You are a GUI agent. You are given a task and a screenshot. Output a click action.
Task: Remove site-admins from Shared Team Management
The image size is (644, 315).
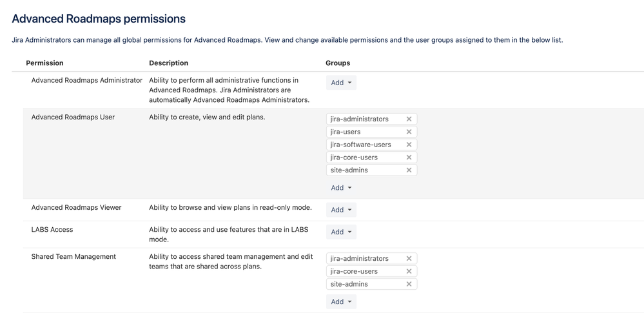[409, 284]
